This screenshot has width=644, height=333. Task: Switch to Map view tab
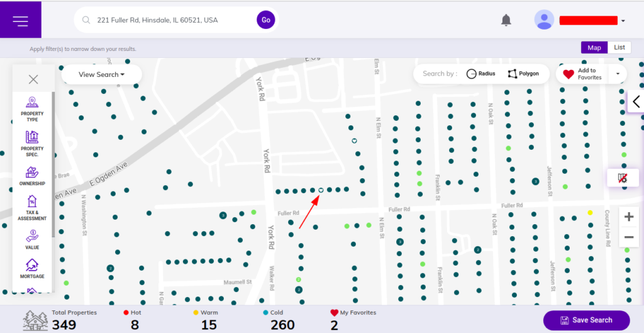(x=594, y=47)
